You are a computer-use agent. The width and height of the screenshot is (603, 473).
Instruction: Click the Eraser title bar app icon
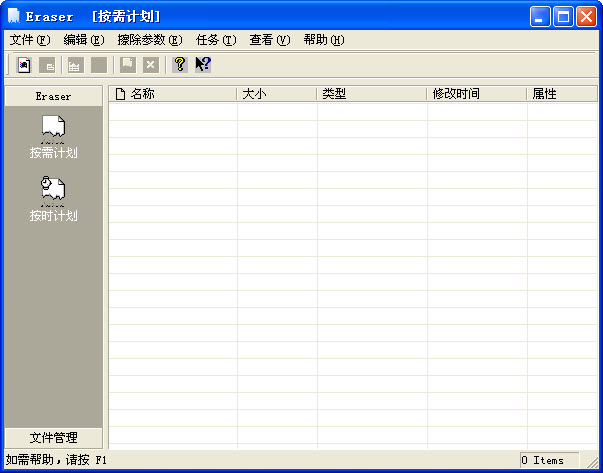(13, 16)
